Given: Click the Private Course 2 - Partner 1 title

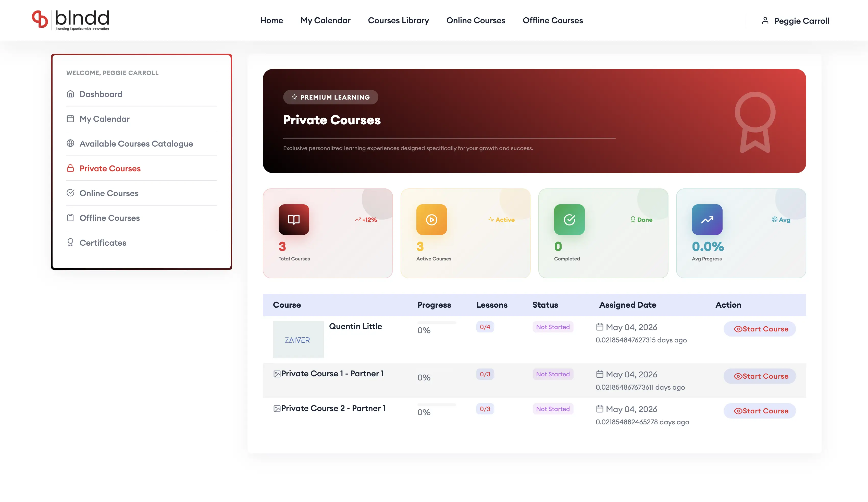Looking at the screenshot, I should tap(333, 408).
